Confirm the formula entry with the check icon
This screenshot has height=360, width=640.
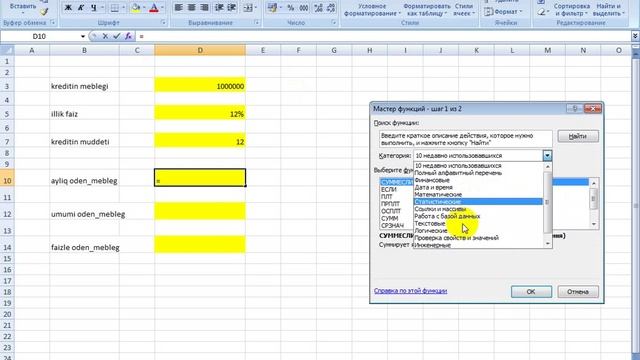[117, 36]
